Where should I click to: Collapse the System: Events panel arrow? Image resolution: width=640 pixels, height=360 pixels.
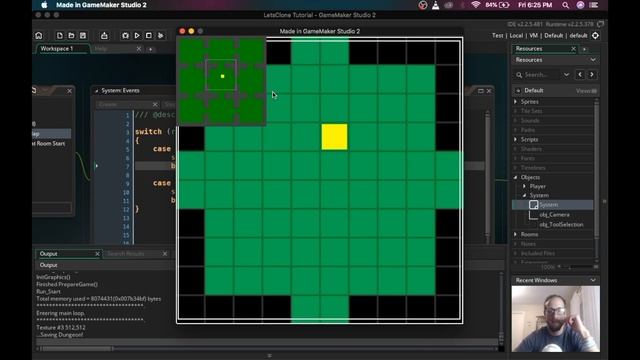(x=97, y=91)
